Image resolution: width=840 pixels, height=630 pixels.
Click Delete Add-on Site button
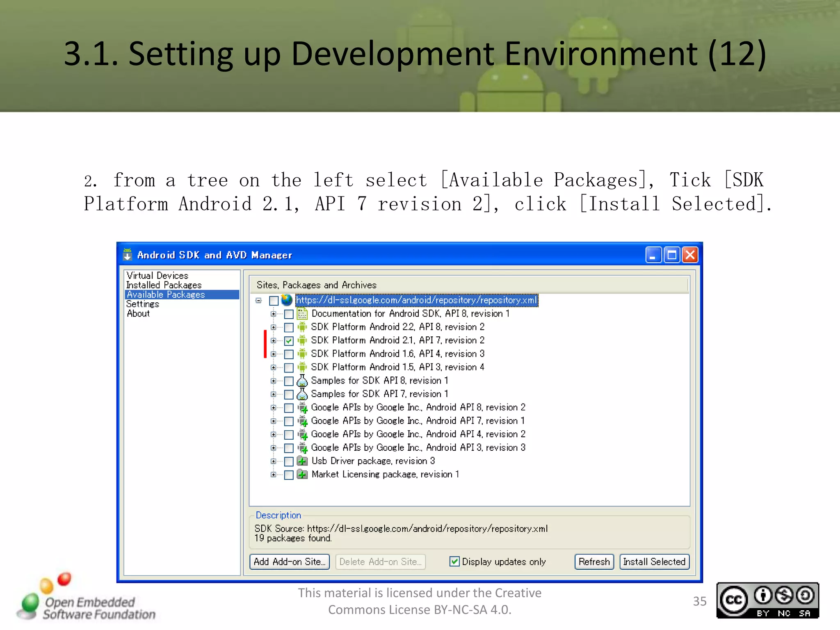pyautogui.click(x=381, y=562)
